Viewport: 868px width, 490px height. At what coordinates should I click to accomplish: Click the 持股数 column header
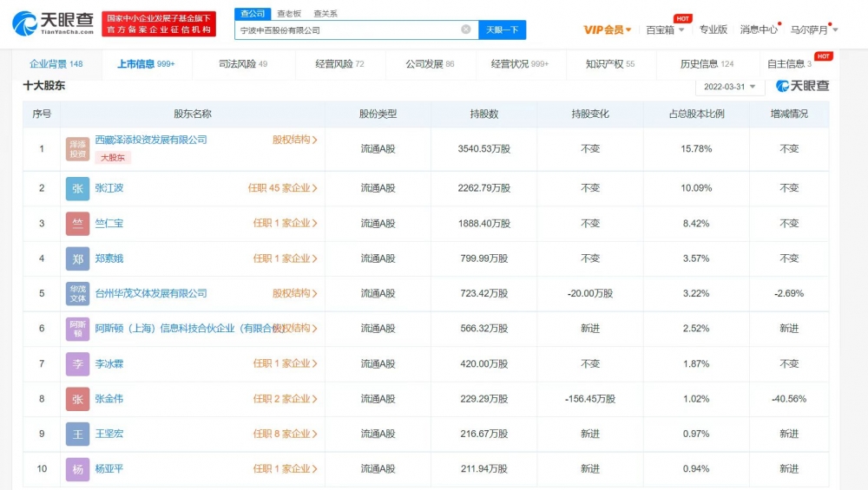pyautogui.click(x=483, y=114)
